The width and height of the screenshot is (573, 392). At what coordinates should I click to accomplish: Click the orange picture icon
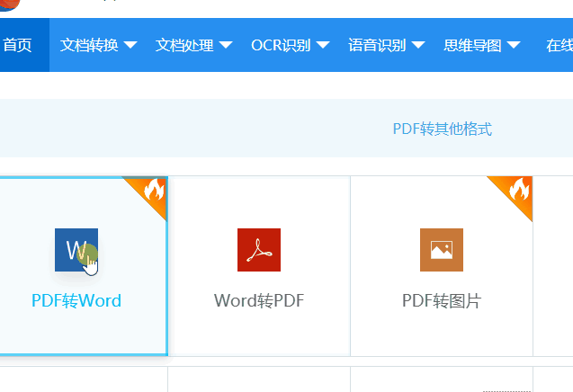(442, 250)
